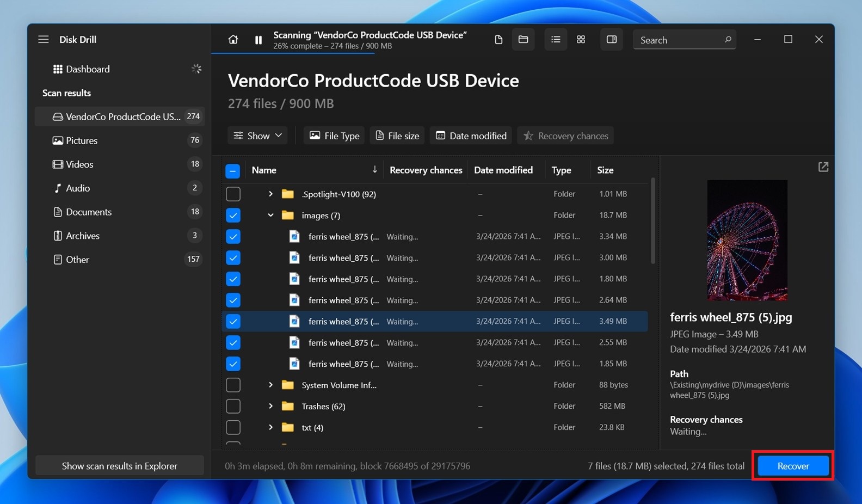The width and height of the screenshot is (862, 504).
Task: Sort by Date modified column header
Action: (503, 170)
